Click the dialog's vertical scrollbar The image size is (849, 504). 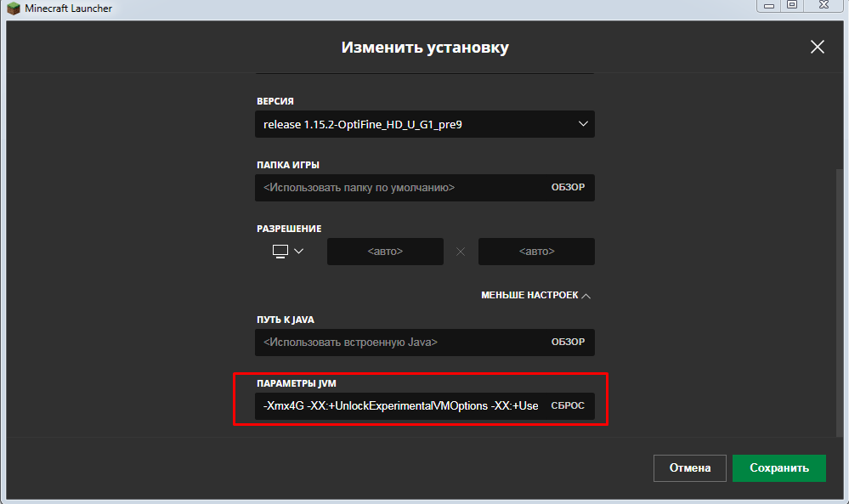(840, 303)
